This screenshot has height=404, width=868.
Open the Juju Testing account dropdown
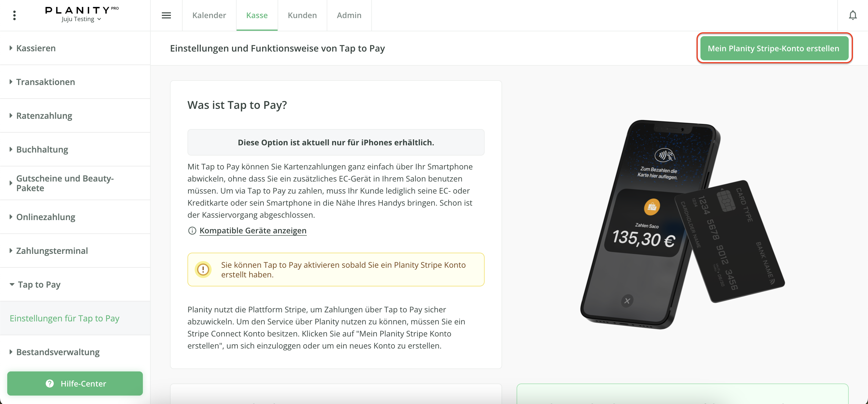pyautogui.click(x=81, y=19)
